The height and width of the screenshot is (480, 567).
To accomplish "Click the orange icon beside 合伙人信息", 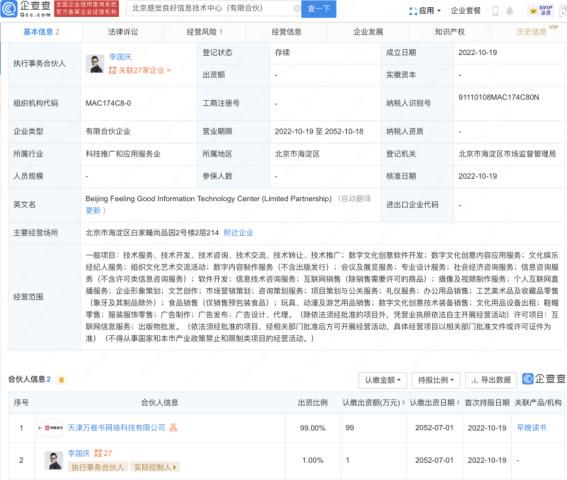I will (61, 380).
